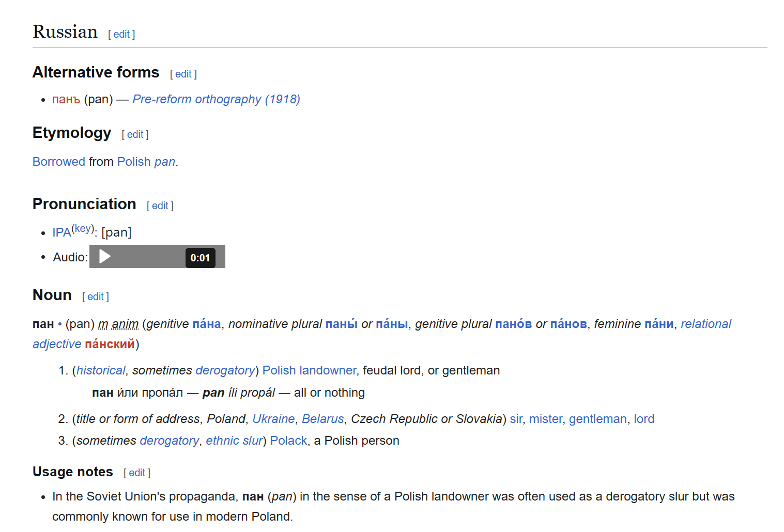Open the mister link
784x532 pixels.
[x=546, y=419]
